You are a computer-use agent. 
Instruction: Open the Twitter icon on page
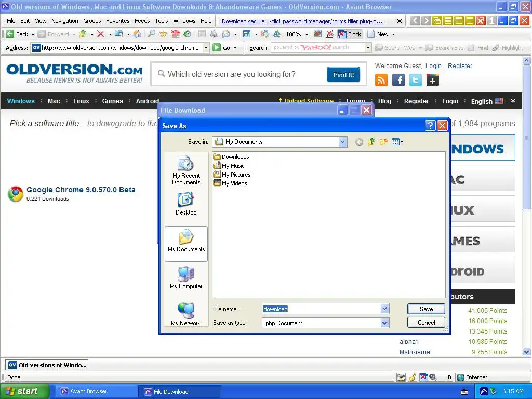[415, 81]
